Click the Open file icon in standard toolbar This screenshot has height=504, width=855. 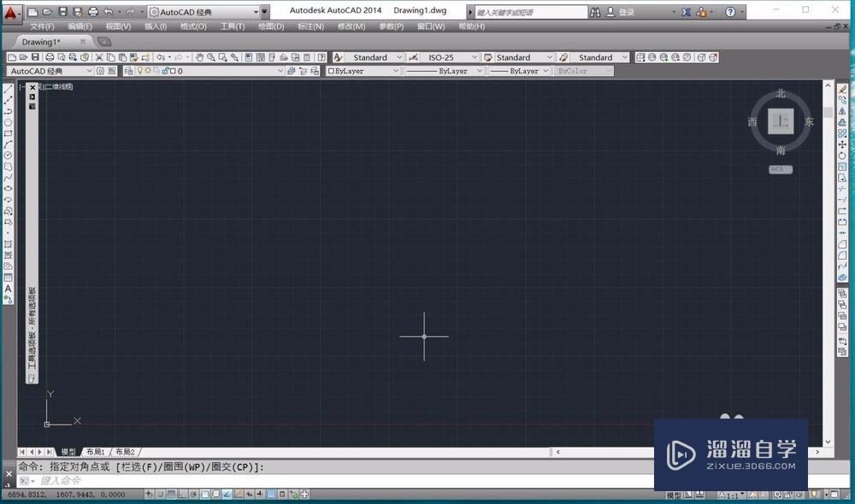pyautogui.click(x=23, y=57)
